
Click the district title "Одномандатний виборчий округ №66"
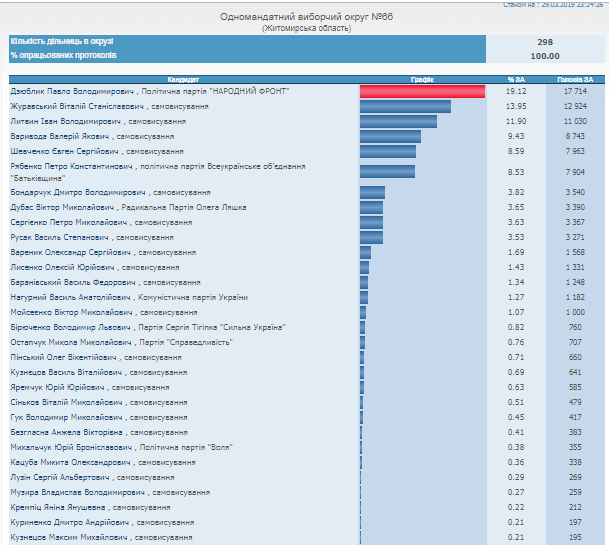click(306, 17)
